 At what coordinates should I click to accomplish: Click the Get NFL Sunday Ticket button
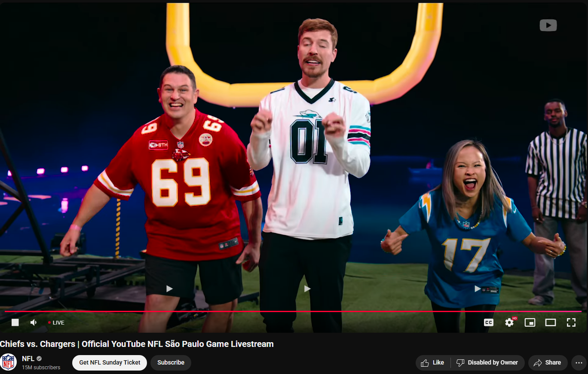110,362
